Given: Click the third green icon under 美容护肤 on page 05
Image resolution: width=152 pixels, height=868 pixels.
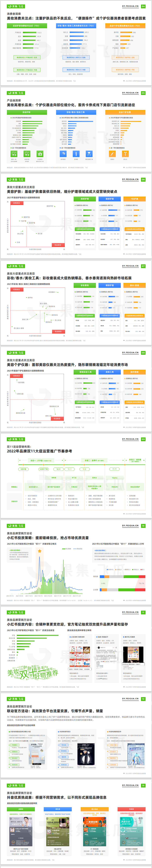Looking at the screenshot, I should (x=40, y=154).
